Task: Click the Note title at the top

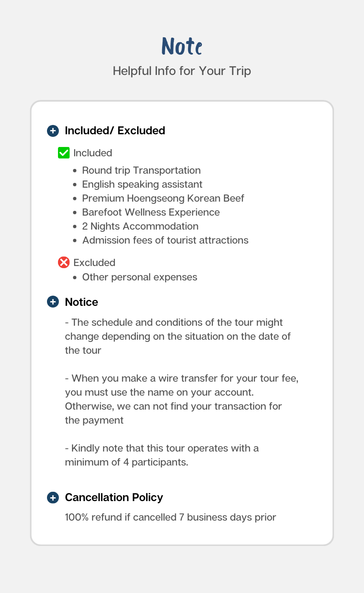Action: click(x=182, y=46)
